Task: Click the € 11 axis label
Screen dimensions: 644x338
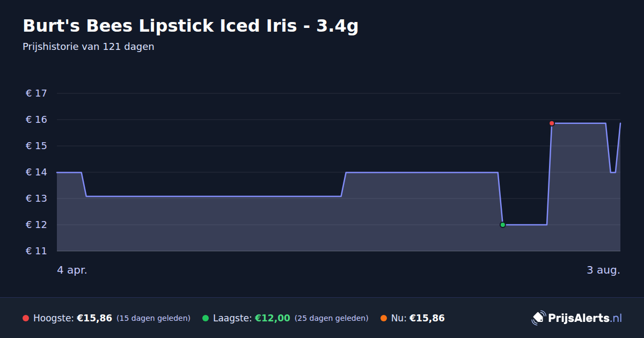Action: tap(36, 251)
